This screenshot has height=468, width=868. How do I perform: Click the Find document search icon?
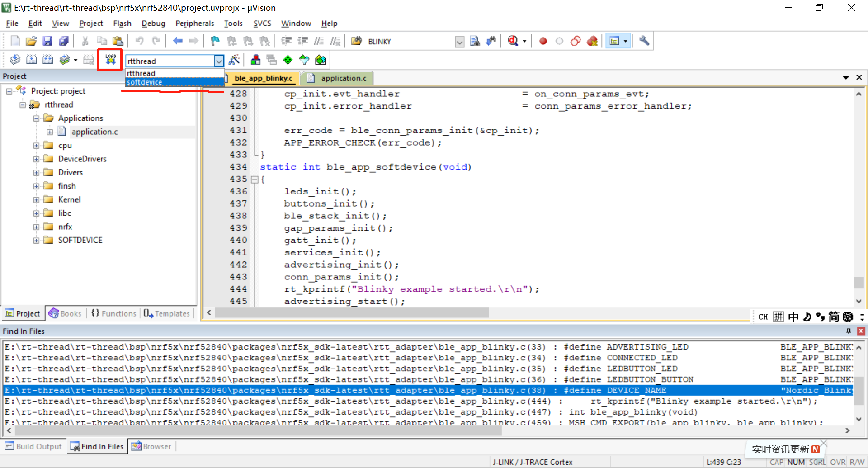tap(475, 41)
